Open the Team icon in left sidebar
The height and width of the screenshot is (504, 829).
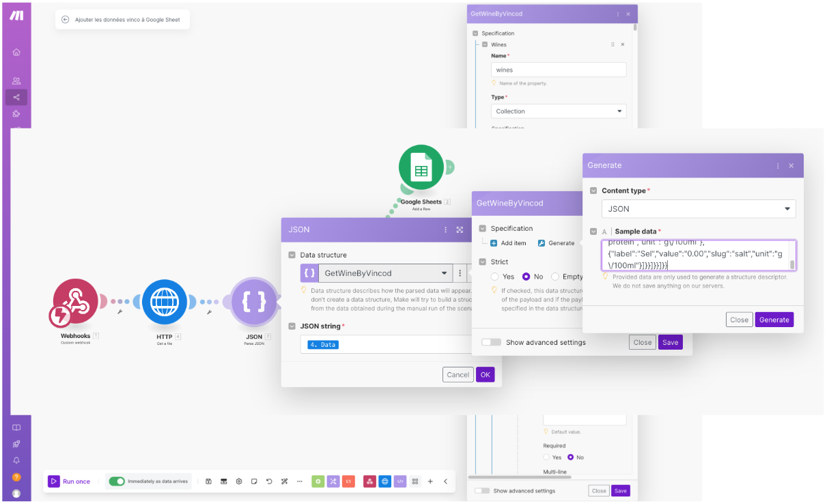pyautogui.click(x=16, y=81)
